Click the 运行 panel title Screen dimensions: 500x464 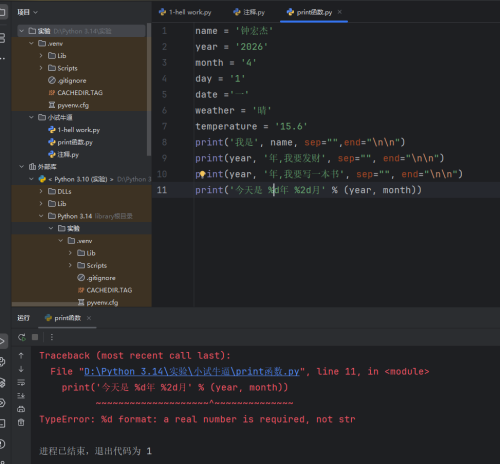click(23, 318)
